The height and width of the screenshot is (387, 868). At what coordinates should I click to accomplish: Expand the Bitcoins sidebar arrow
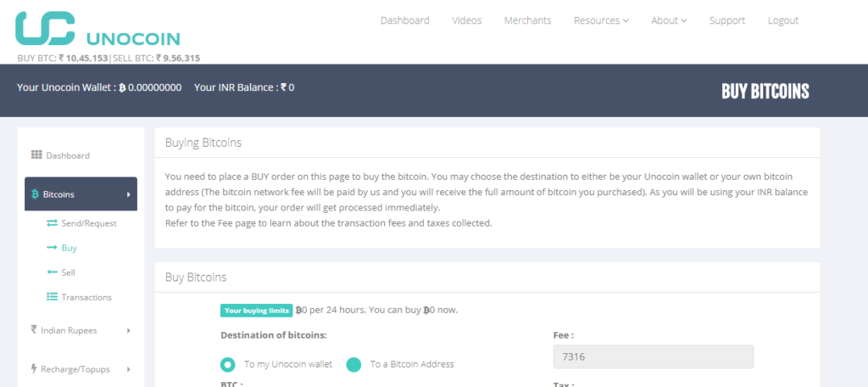[129, 194]
